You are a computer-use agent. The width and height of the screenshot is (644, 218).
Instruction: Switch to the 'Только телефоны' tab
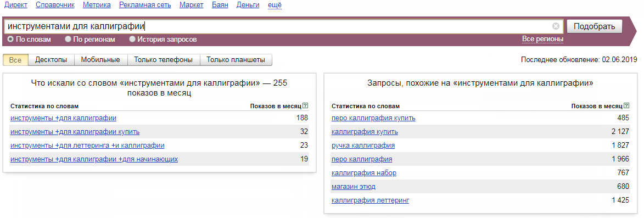[164, 59]
